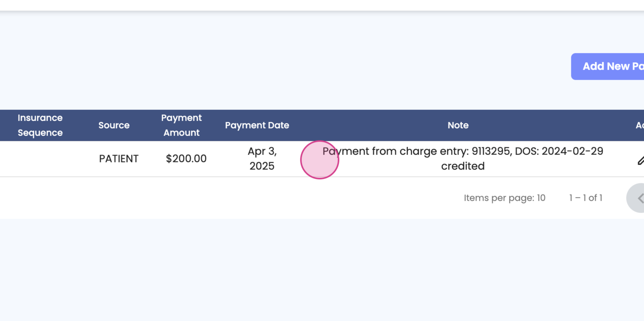
Task: Select the $200.00 payment amount cell
Action: 186,159
